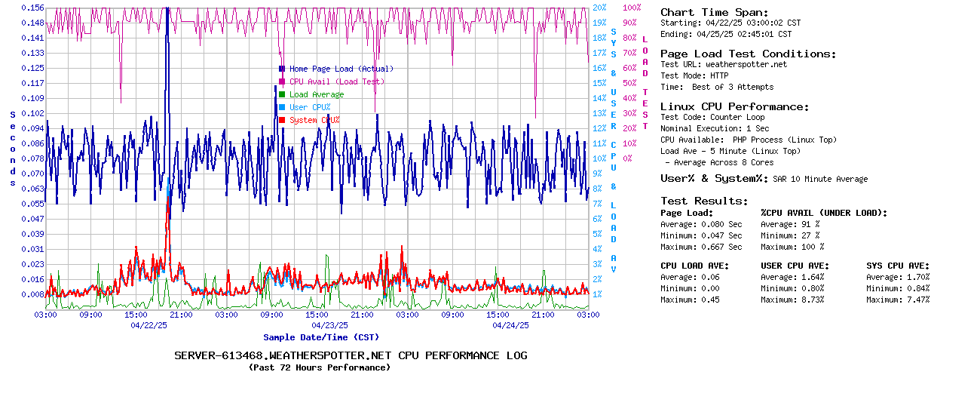Image resolution: width=980 pixels, height=415 pixels.
Task: Click the USER CPU AVE column header
Action: tap(795, 266)
